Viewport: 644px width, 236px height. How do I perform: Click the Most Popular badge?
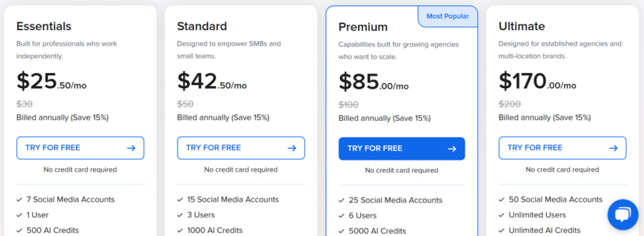pyautogui.click(x=448, y=16)
